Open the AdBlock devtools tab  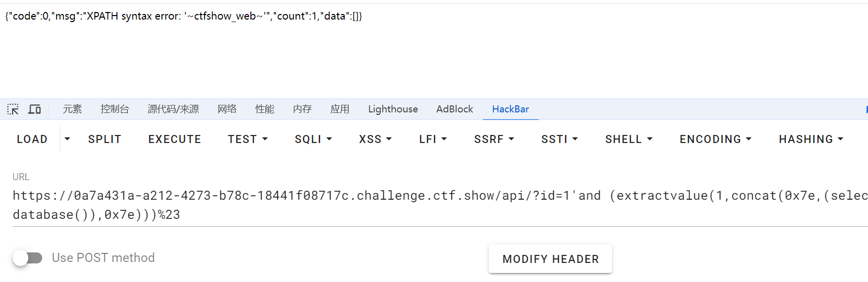click(x=455, y=109)
